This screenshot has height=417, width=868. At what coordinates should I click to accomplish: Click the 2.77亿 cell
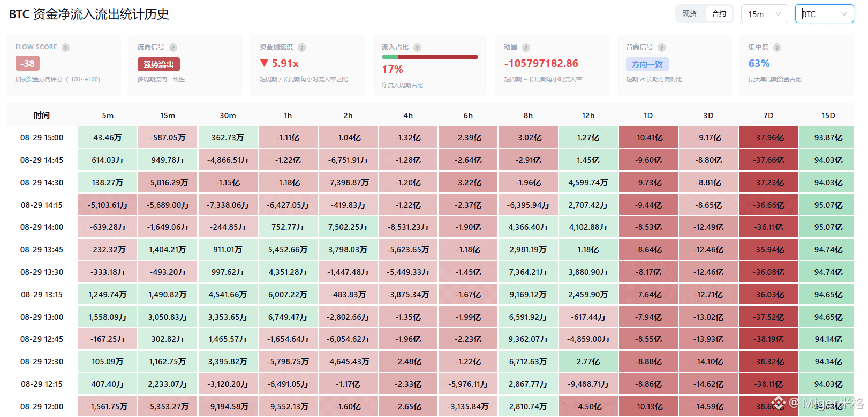588,362
